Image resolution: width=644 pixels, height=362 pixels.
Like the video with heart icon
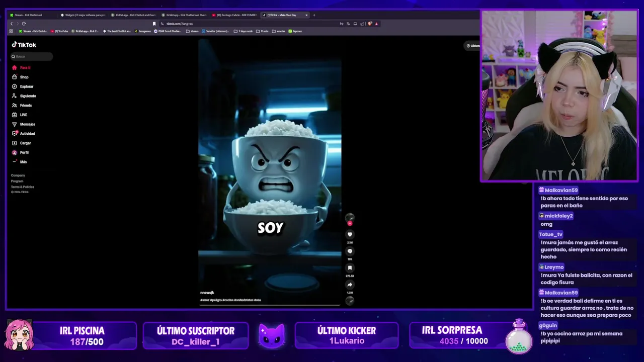point(350,234)
